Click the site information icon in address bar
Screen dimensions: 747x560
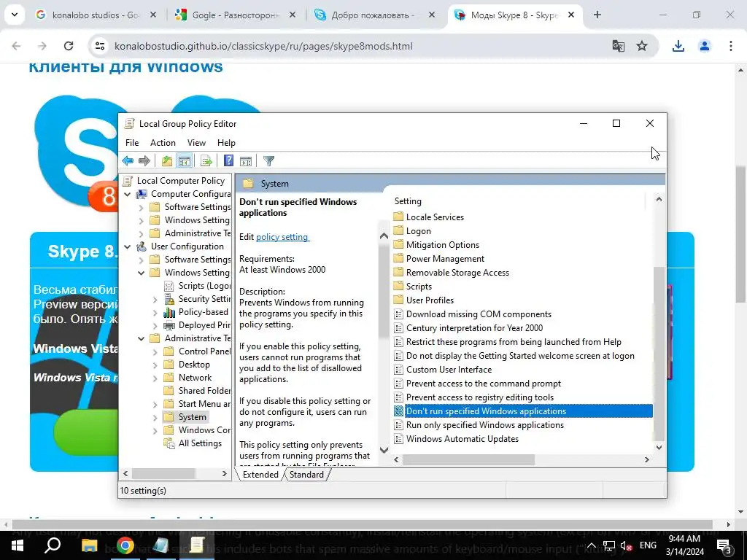tap(100, 46)
